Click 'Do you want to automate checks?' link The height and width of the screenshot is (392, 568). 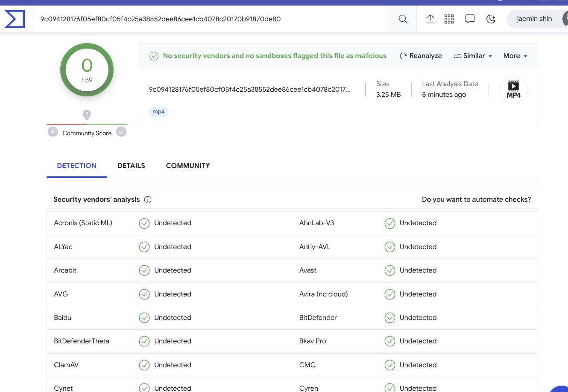click(x=477, y=200)
